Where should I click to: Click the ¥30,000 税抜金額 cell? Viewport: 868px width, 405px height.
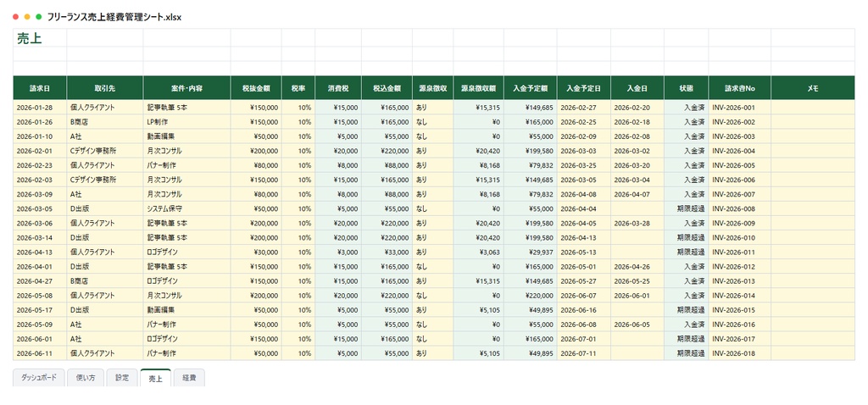pyautogui.click(x=256, y=252)
